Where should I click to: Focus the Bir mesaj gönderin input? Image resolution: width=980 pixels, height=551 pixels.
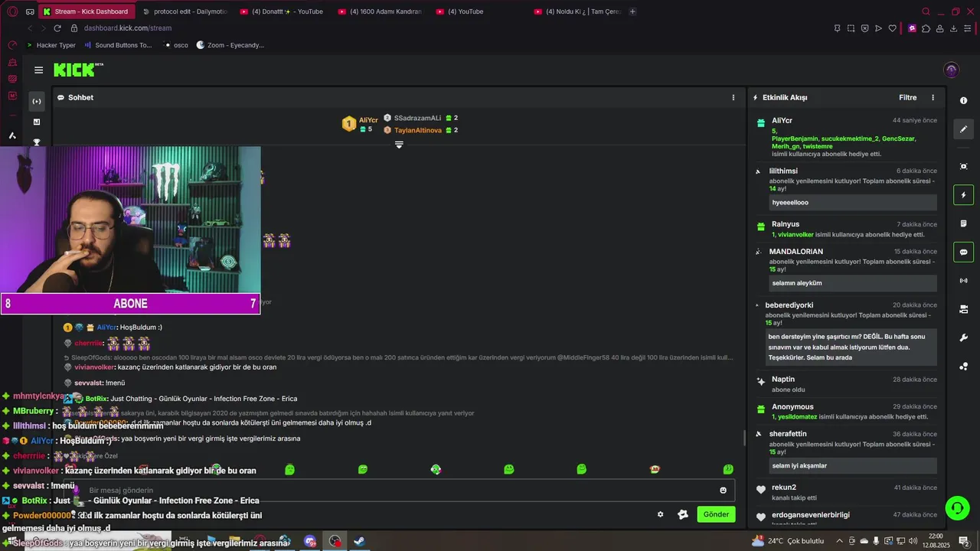point(398,490)
